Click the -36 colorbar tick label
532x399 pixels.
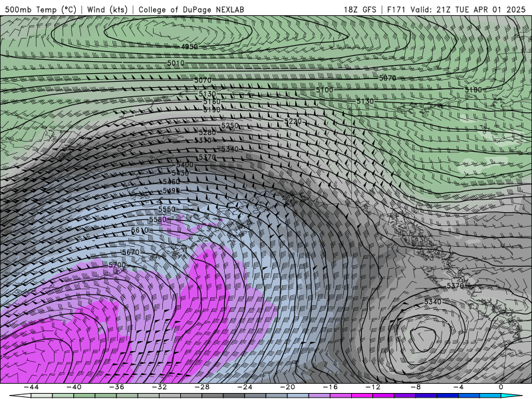(116, 387)
